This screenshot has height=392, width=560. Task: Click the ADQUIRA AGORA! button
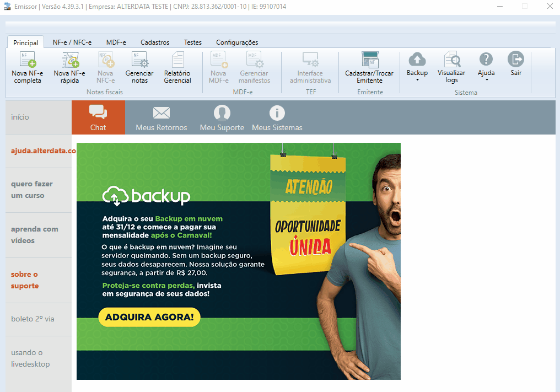coord(149,317)
